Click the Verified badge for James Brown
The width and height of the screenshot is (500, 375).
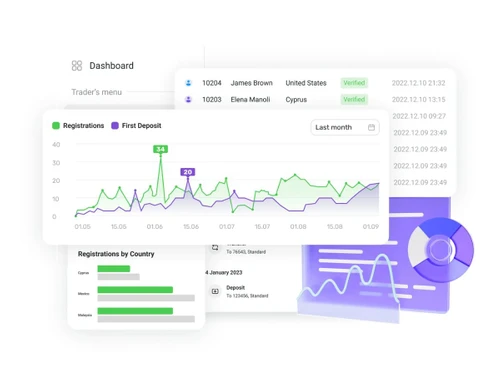coord(354,83)
